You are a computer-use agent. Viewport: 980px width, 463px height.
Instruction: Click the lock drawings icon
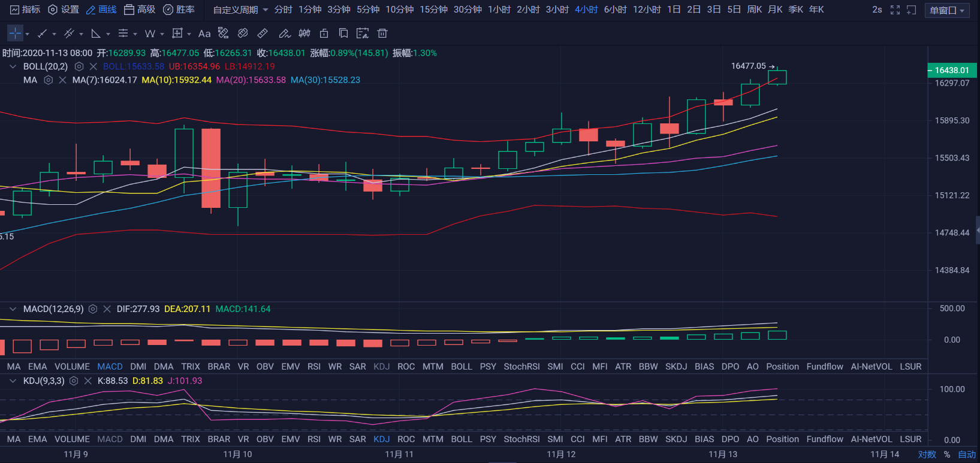[x=324, y=34]
